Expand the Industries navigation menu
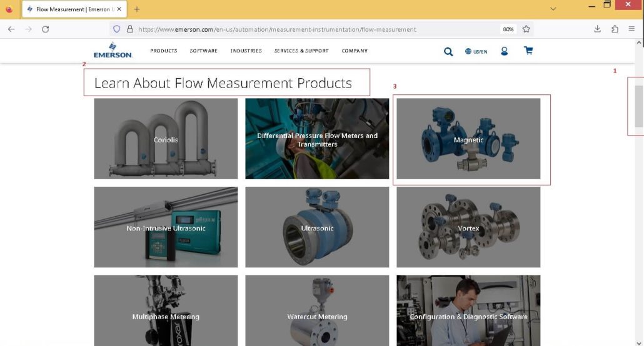The width and height of the screenshot is (644, 346). 246,51
